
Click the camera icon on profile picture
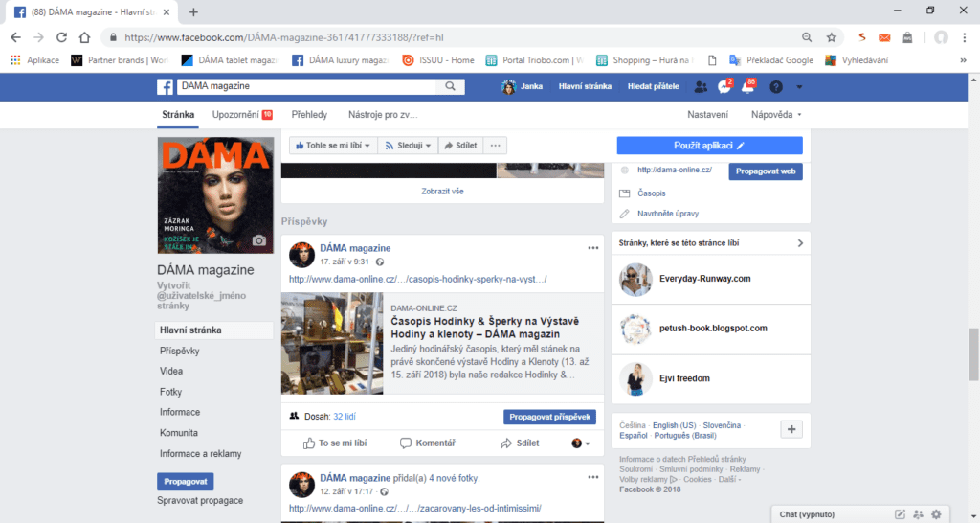coord(257,240)
